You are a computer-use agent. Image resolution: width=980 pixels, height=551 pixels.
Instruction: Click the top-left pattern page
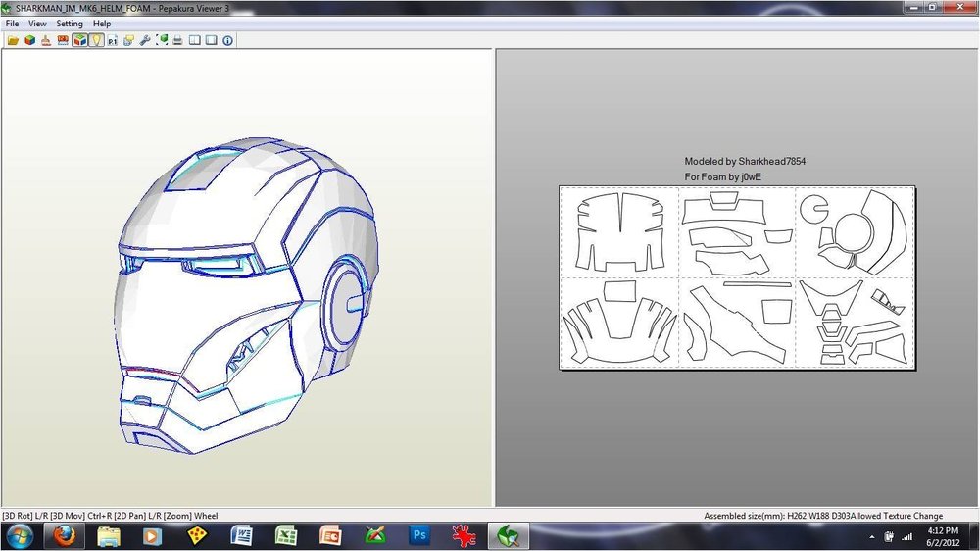619,232
